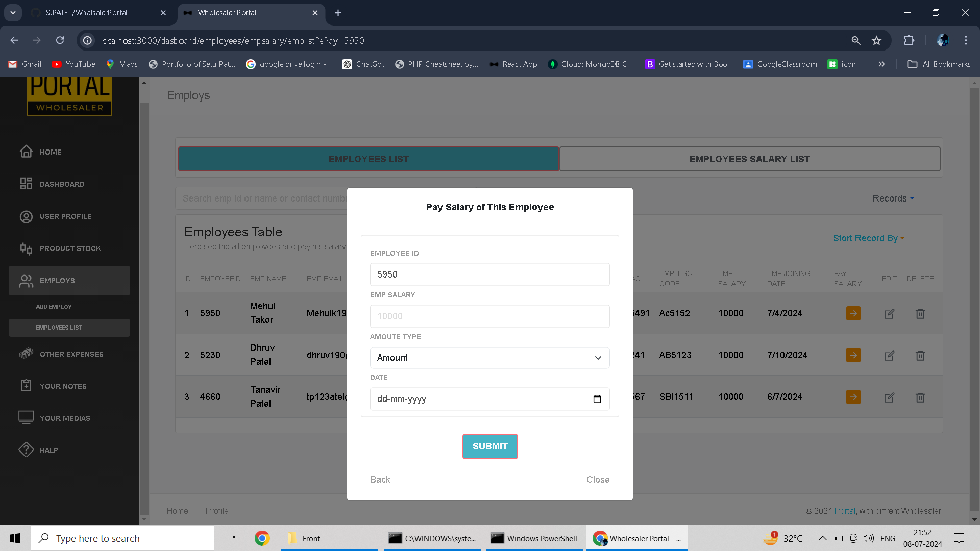The image size is (980, 551).
Task: Switch to Employees Salary List tab
Action: (749, 159)
